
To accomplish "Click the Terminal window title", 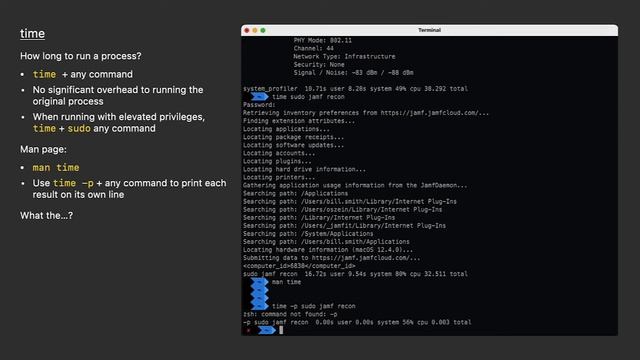I will pyautogui.click(x=429, y=30).
